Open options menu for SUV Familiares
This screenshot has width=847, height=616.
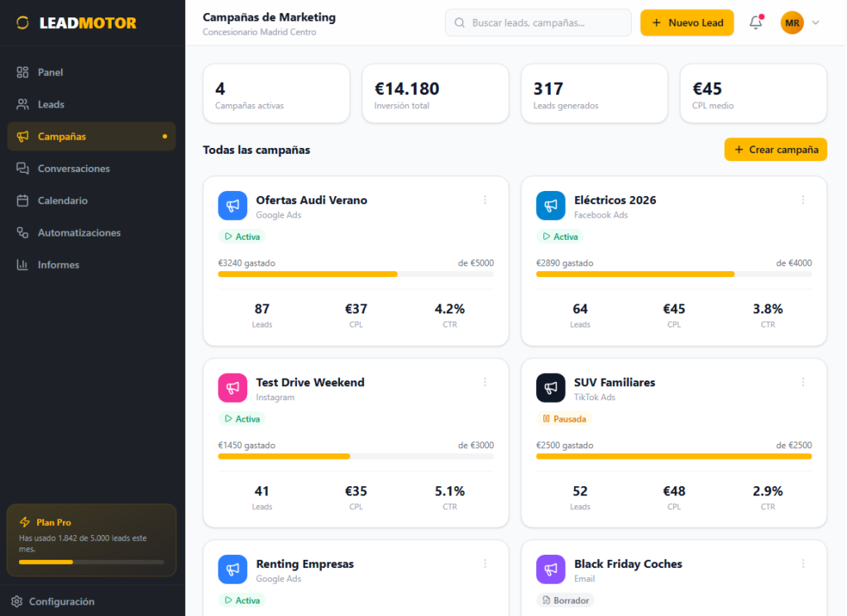803,382
